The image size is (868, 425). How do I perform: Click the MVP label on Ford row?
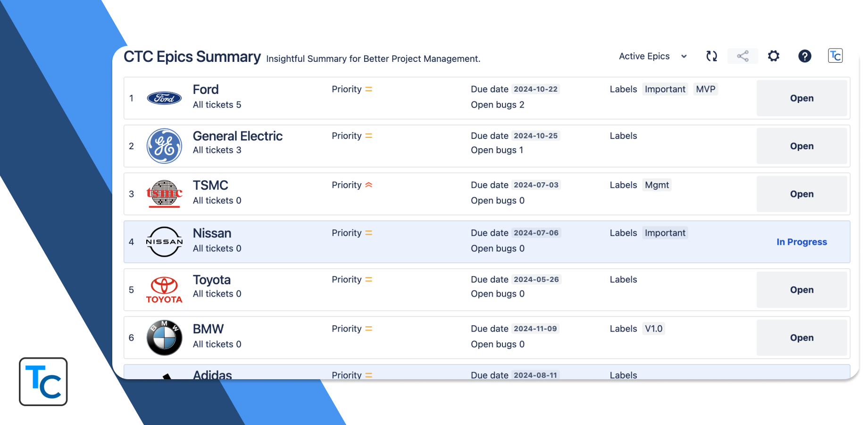pyautogui.click(x=706, y=89)
